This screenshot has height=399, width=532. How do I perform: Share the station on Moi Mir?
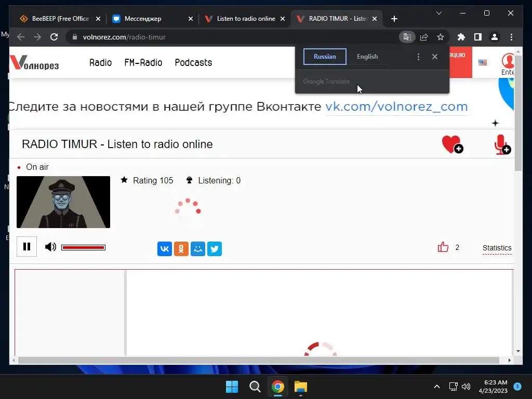[x=198, y=249]
